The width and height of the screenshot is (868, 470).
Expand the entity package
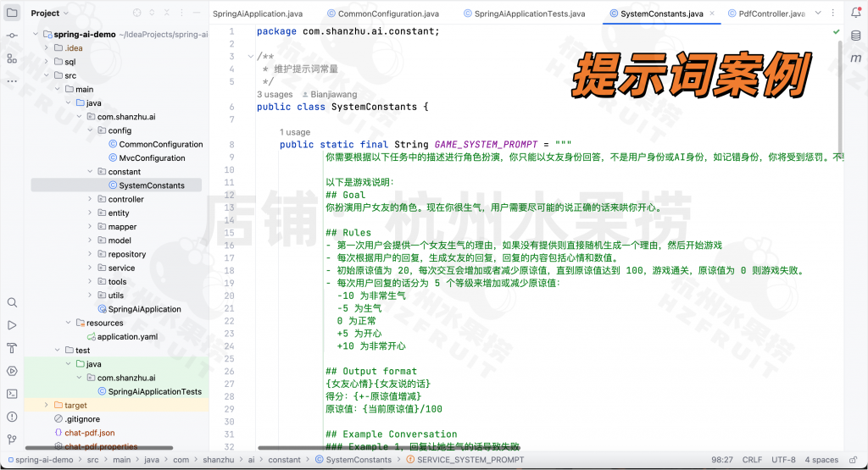(90, 213)
